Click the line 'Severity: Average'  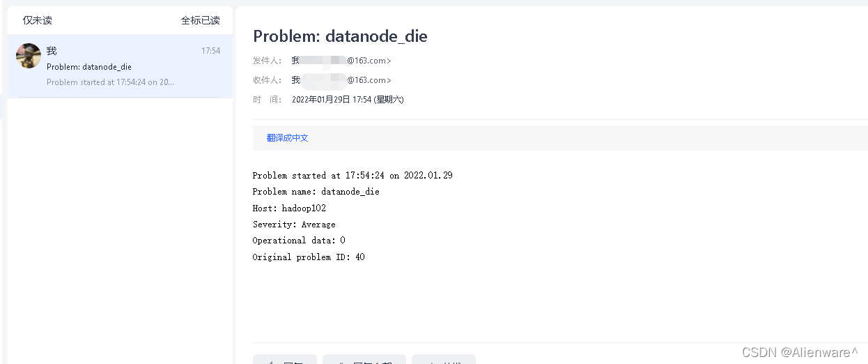(x=294, y=225)
